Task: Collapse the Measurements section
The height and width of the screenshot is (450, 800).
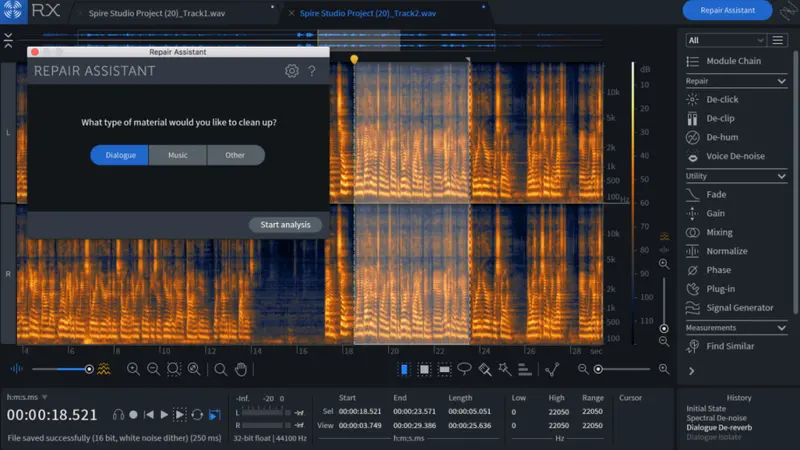Action: (781, 328)
